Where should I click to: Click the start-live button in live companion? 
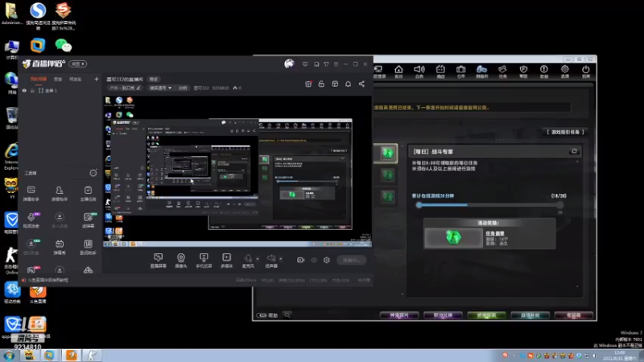pos(351,260)
